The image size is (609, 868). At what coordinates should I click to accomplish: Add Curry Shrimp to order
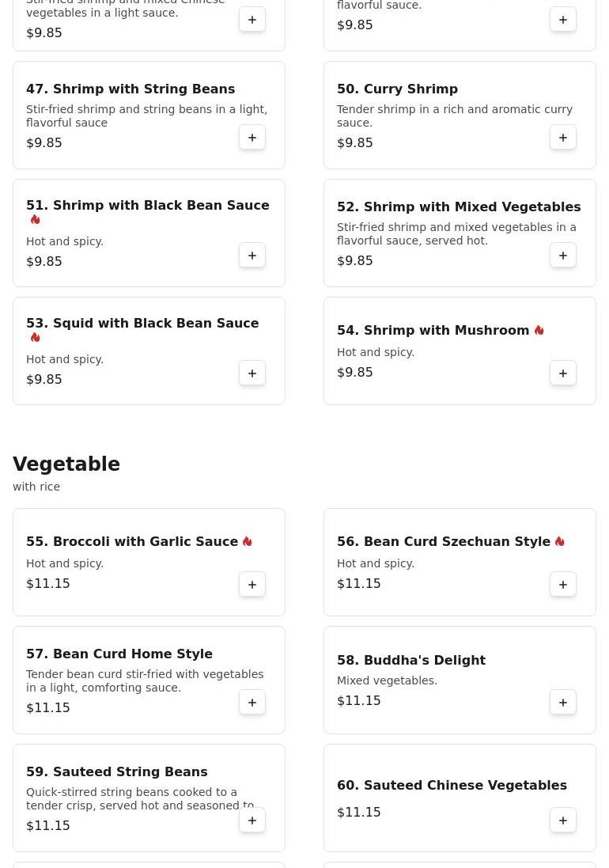[563, 138]
